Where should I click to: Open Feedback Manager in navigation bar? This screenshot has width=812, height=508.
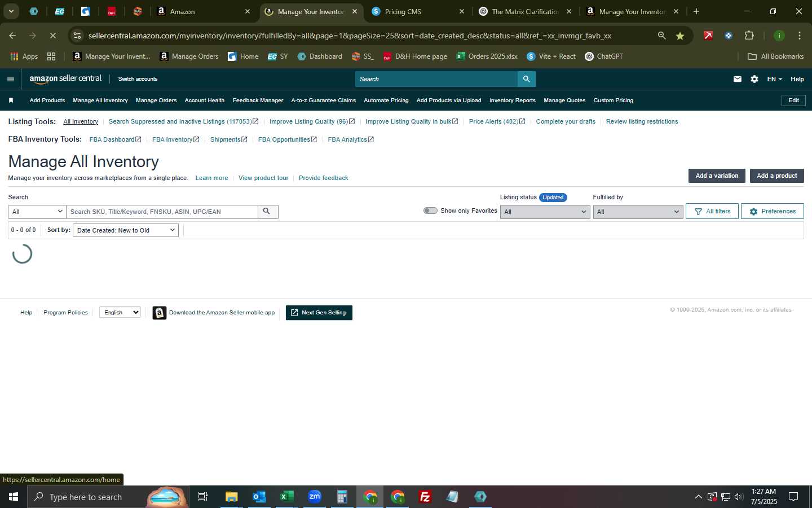pos(258,100)
